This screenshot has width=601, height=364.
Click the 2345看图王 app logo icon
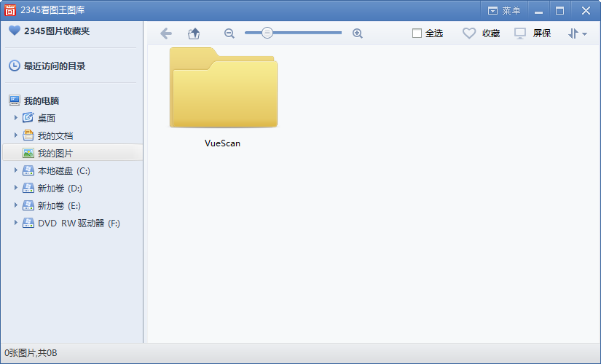pyautogui.click(x=10, y=10)
